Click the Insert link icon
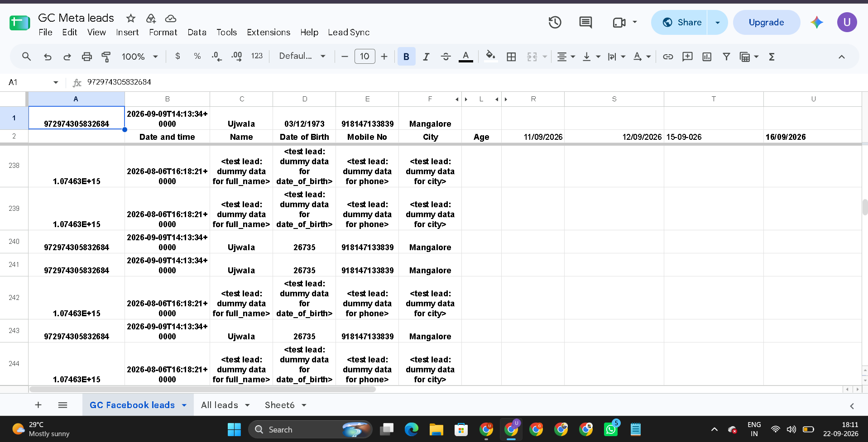Viewport: 868px width, 442px height. pos(668,57)
